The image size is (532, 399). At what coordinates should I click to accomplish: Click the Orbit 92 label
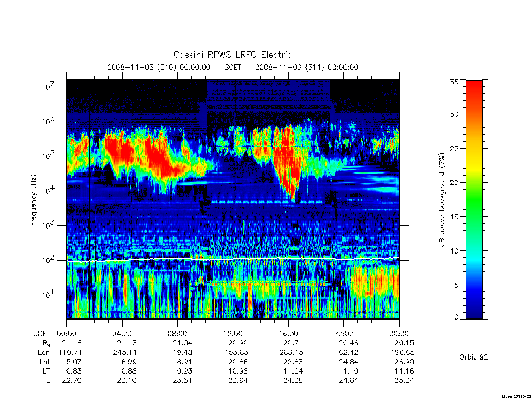(x=474, y=357)
